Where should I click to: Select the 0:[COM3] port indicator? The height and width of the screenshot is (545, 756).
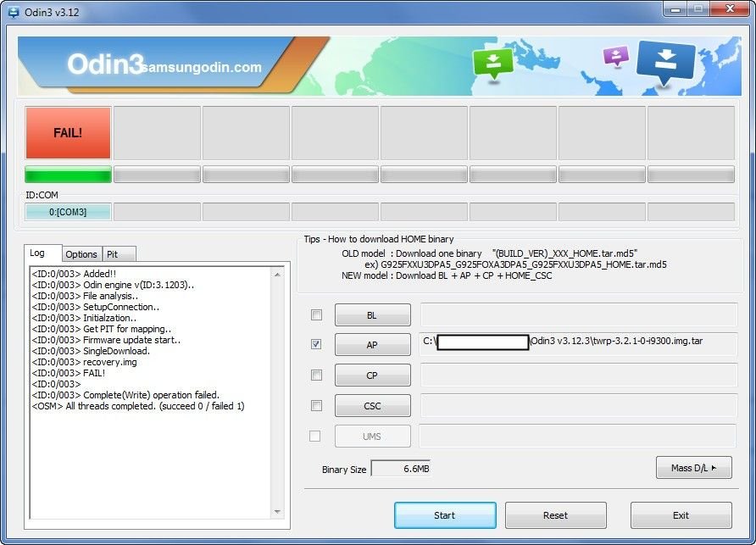68,212
